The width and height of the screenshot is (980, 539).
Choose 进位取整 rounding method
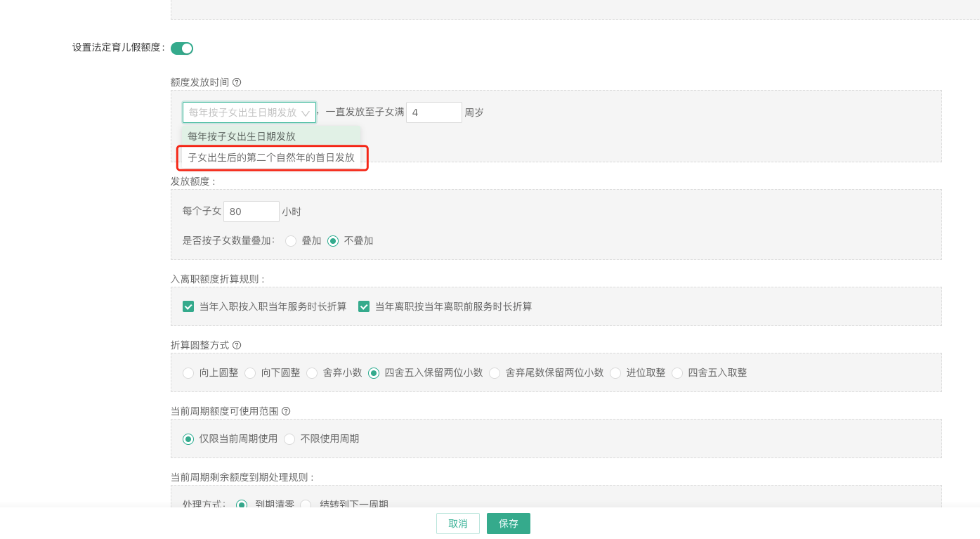coord(615,373)
